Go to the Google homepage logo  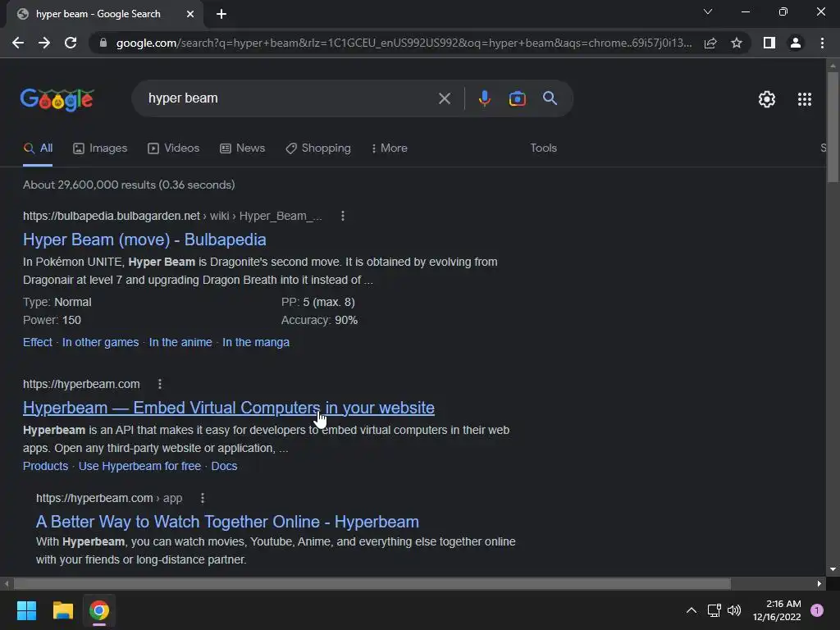coord(57,99)
